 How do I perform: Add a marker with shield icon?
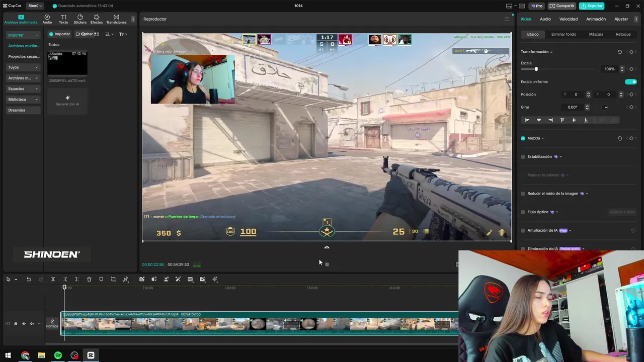click(101, 279)
